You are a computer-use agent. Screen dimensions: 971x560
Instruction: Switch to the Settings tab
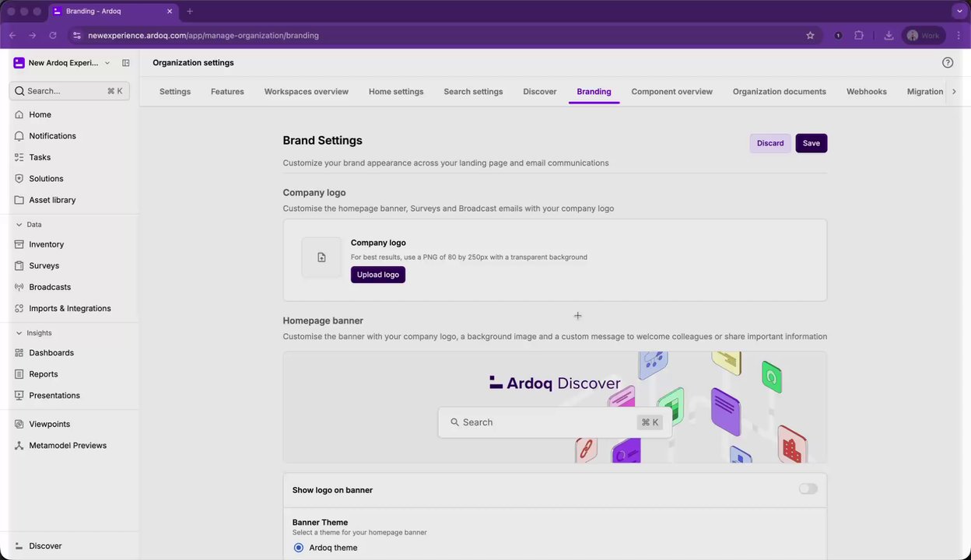175,92
